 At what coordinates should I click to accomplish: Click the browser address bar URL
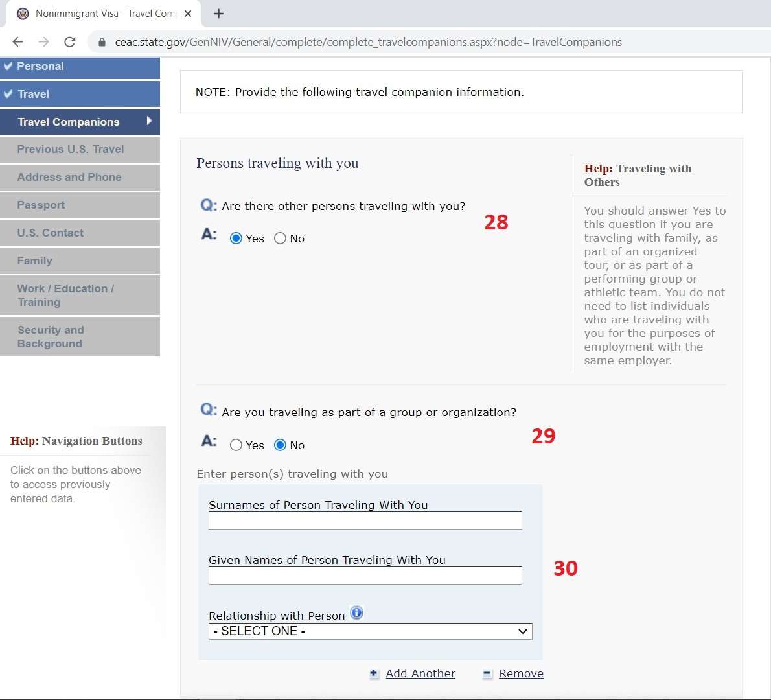(368, 42)
